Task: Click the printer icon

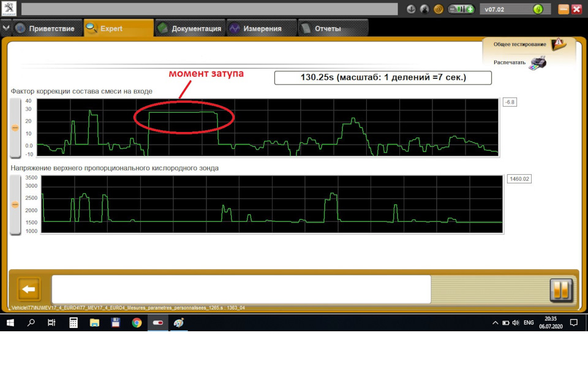Action: (538, 63)
